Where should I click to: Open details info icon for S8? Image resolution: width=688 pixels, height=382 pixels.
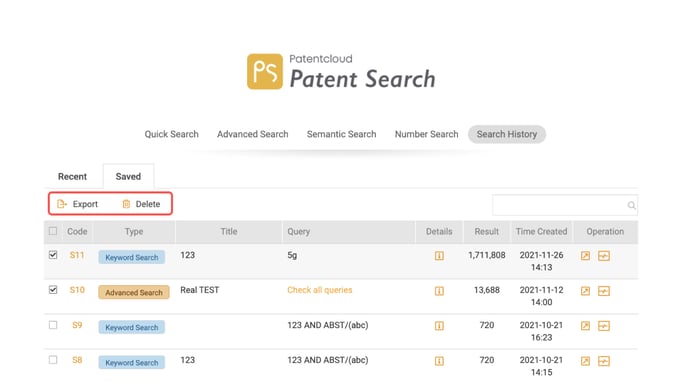[x=439, y=361]
